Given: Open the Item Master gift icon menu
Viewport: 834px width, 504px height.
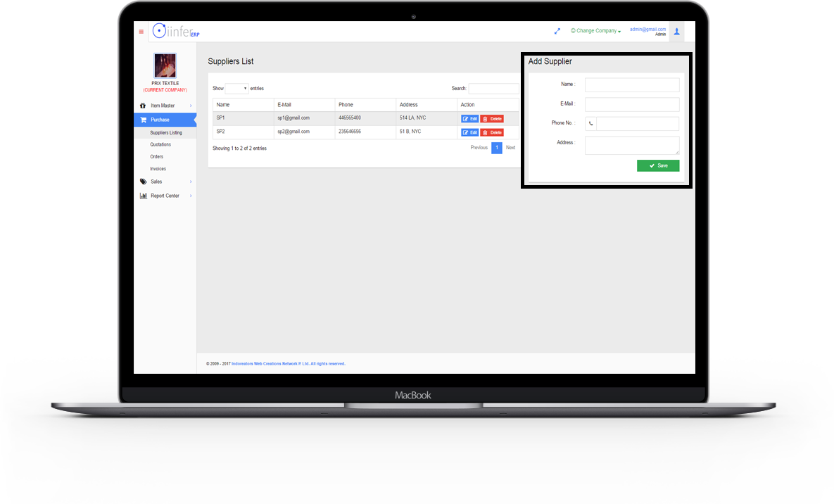Looking at the screenshot, I should 143,106.
